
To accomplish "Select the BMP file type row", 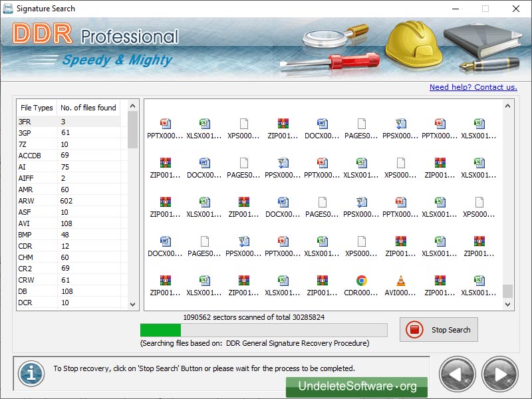I will pos(68,235).
